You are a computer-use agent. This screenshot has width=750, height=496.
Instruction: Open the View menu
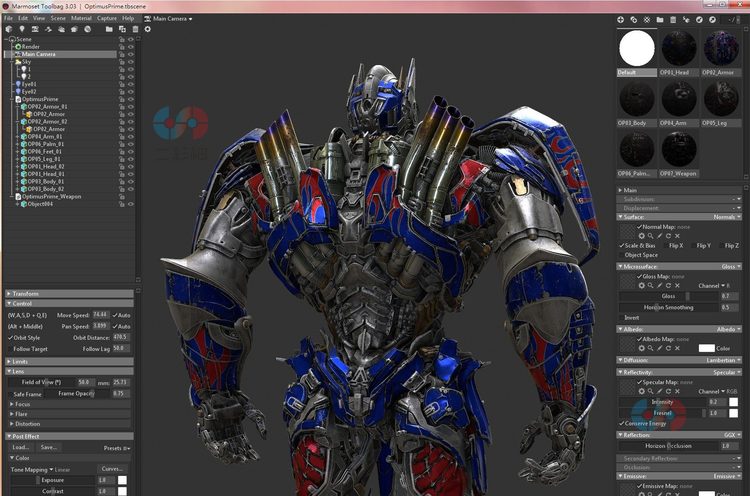(39, 18)
